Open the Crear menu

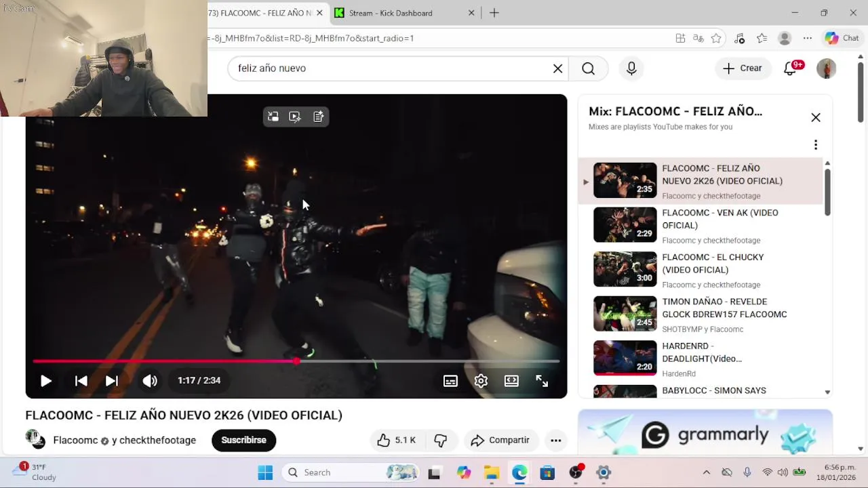[x=743, y=68]
